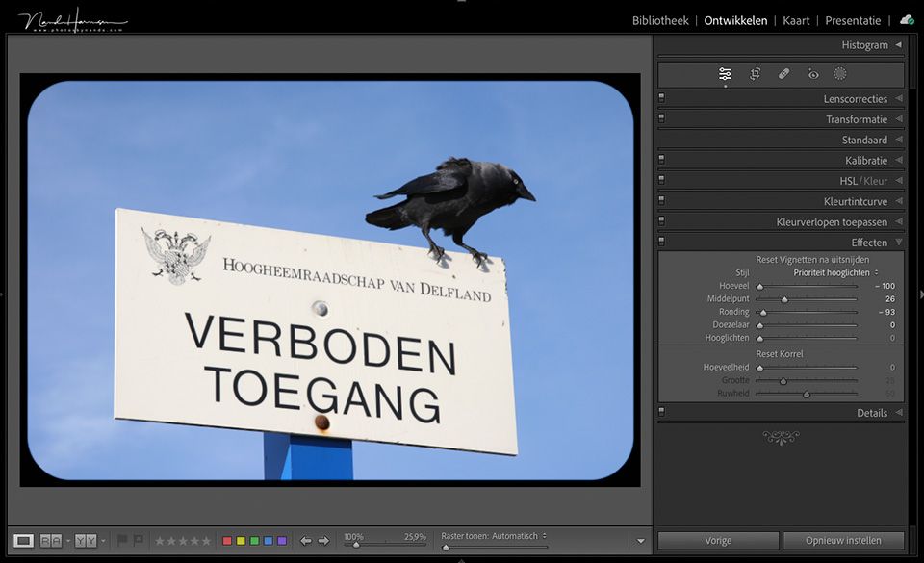Switch to Loupe view mode
The width and height of the screenshot is (924, 563).
pyautogui.click(x=23, y=541)
